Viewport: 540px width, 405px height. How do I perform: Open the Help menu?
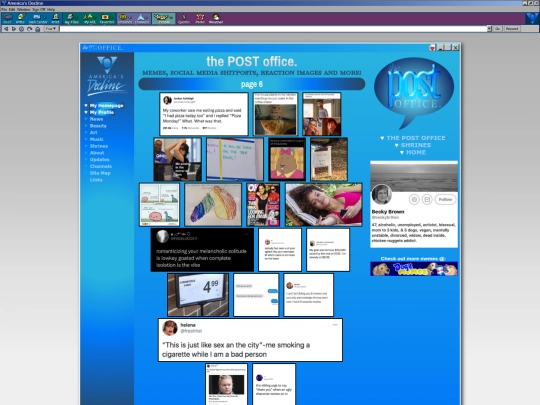point(51,9)
